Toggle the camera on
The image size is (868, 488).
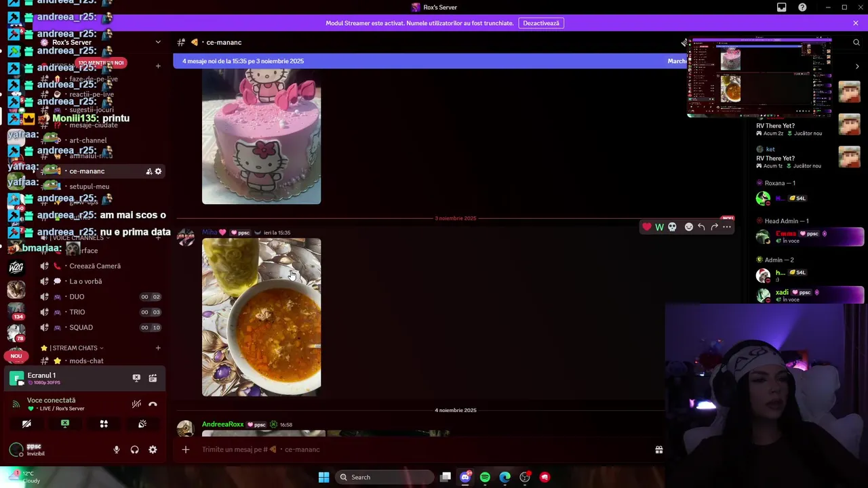(x=26, y=424)
